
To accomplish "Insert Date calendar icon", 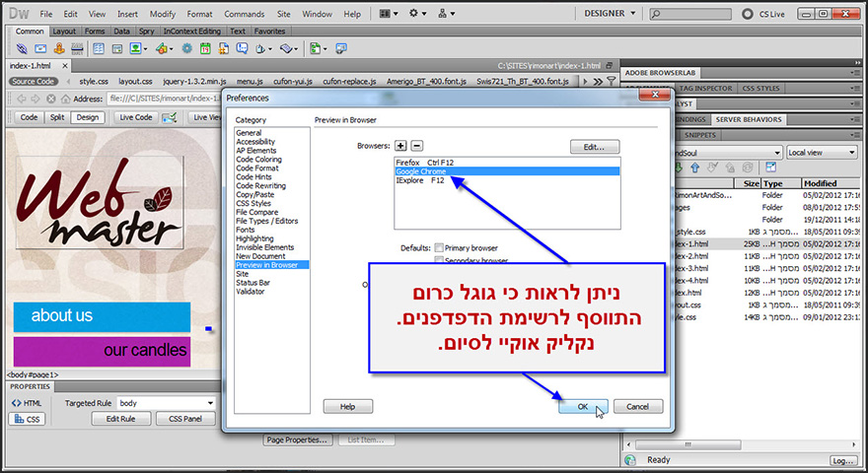I will point(205,48).
